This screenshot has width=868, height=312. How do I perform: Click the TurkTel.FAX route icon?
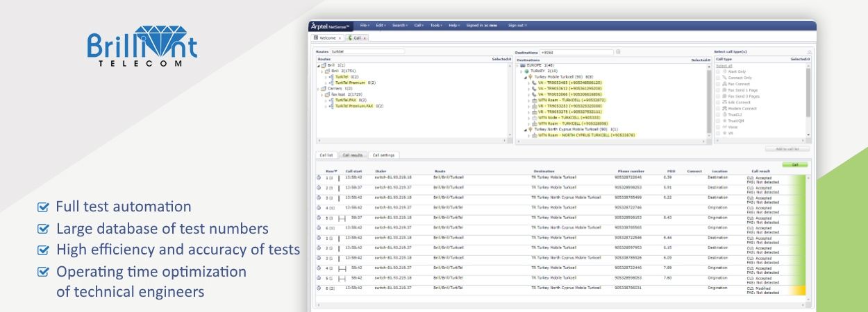(332, 100)
